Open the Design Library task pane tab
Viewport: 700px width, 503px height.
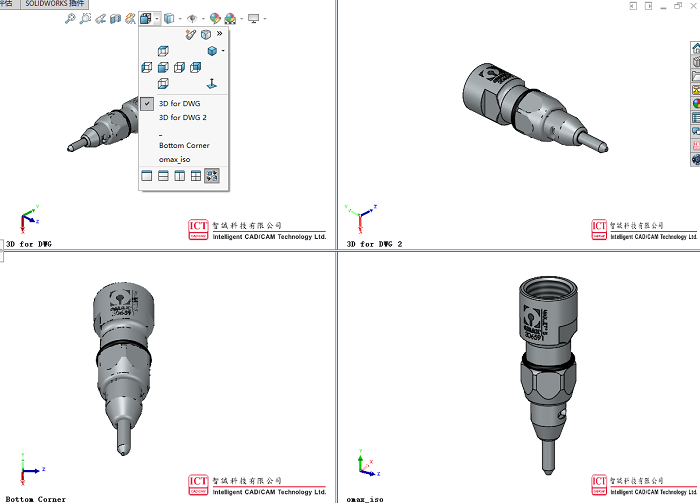click(696, 62)
